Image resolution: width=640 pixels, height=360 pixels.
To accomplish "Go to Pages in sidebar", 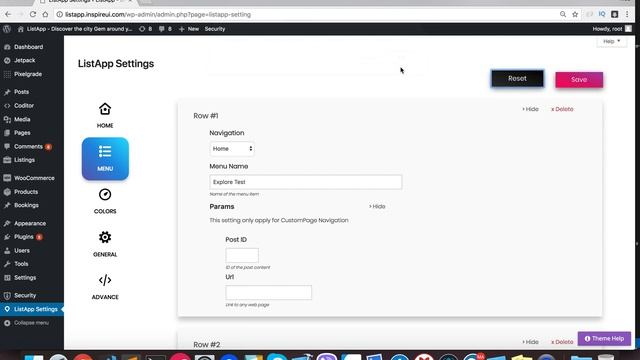I will point(22,133).
